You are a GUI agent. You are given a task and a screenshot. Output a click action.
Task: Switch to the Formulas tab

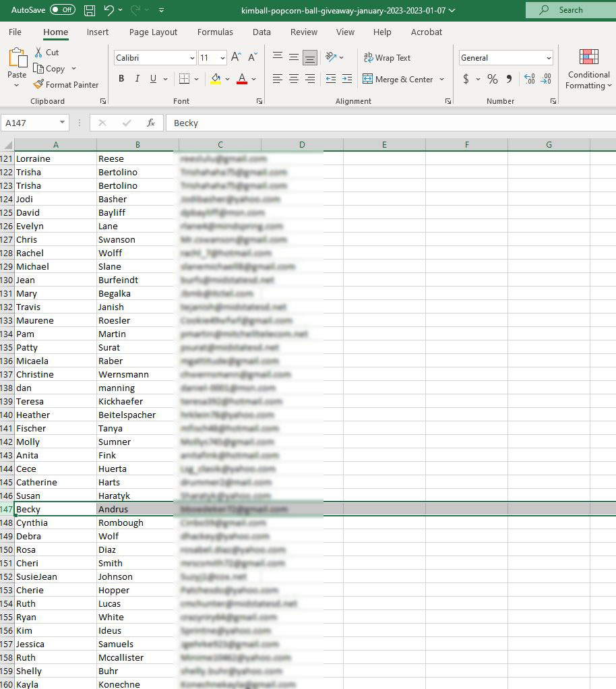(215, 32)
